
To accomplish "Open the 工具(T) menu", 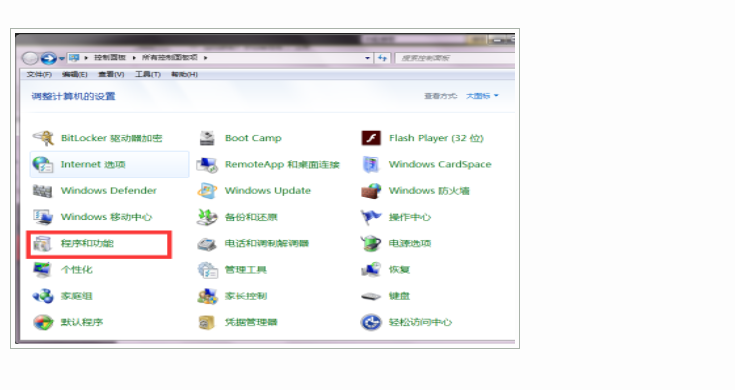I will [148, 75].
